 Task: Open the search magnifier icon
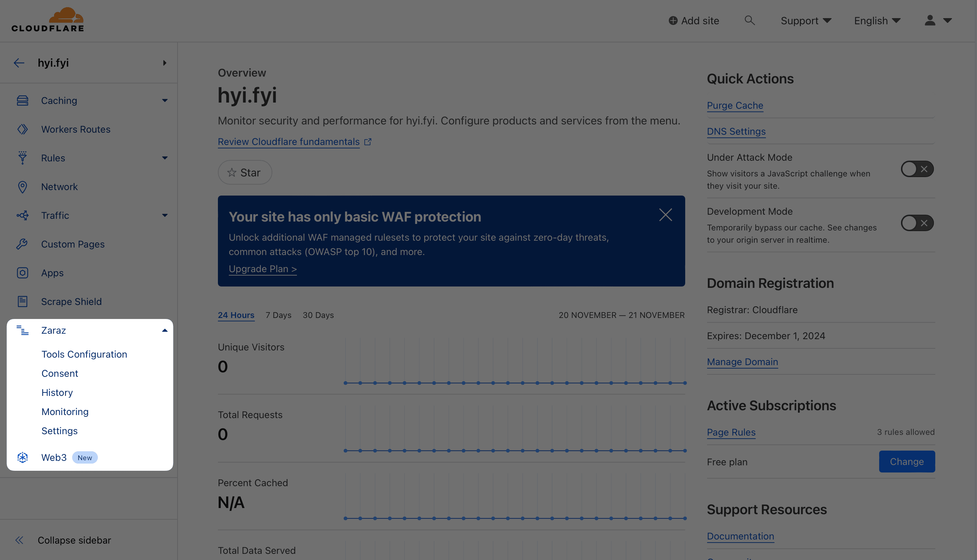pyautogui.click(x=749, y=21)
